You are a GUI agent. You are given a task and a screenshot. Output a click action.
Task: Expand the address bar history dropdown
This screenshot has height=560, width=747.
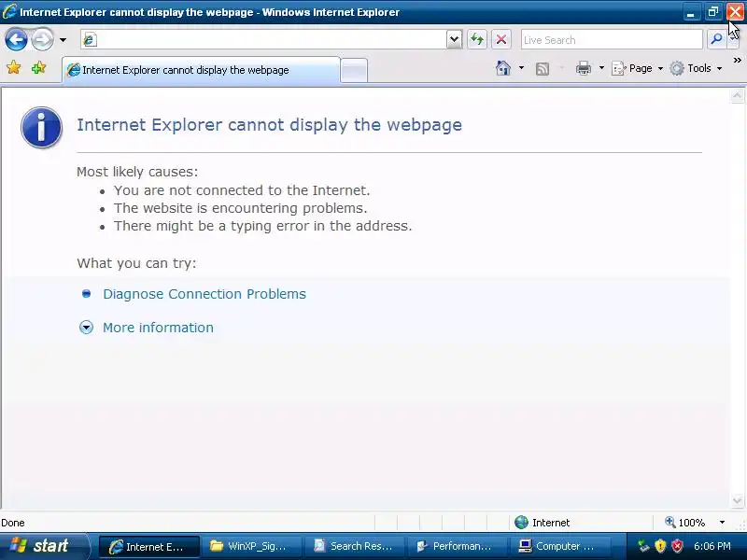point(455,39)
